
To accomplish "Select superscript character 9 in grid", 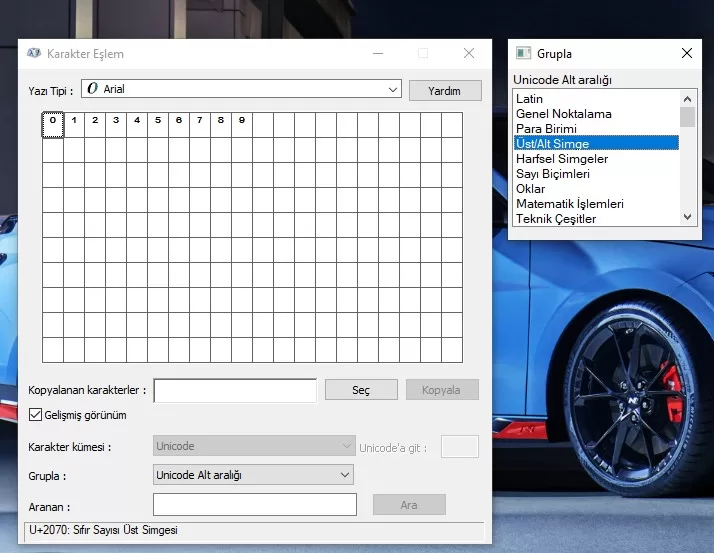I will click(x=242, y=124).
